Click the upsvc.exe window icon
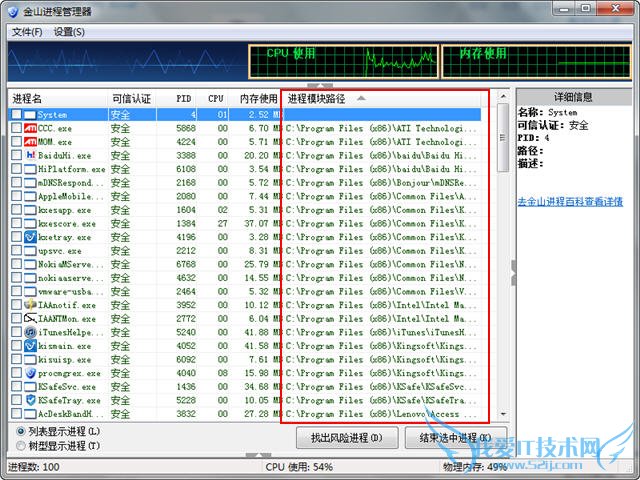Viewport: 640px width, 480px height. point(30,251)
